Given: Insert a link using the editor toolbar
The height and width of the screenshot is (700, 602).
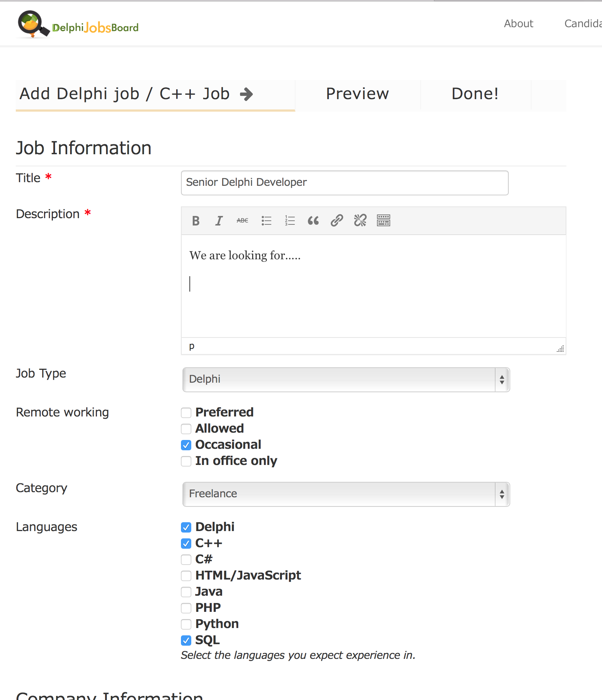Looking at the screenshot, I should tap(337, 220).
